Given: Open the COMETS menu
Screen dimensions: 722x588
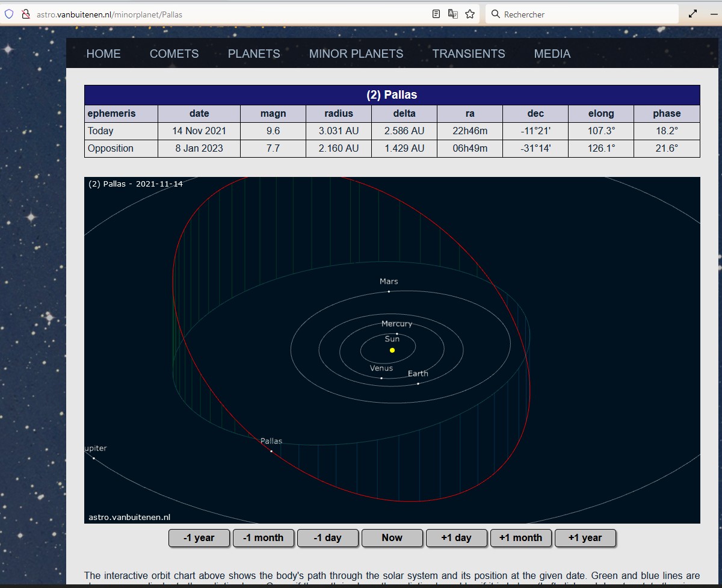Looking at the screenshot, I should coord(174,54).
